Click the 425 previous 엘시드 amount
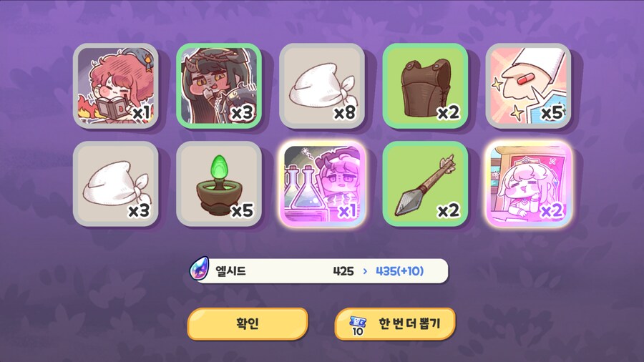This screenshot has width=644, height=362. click(x=343, y=271)
